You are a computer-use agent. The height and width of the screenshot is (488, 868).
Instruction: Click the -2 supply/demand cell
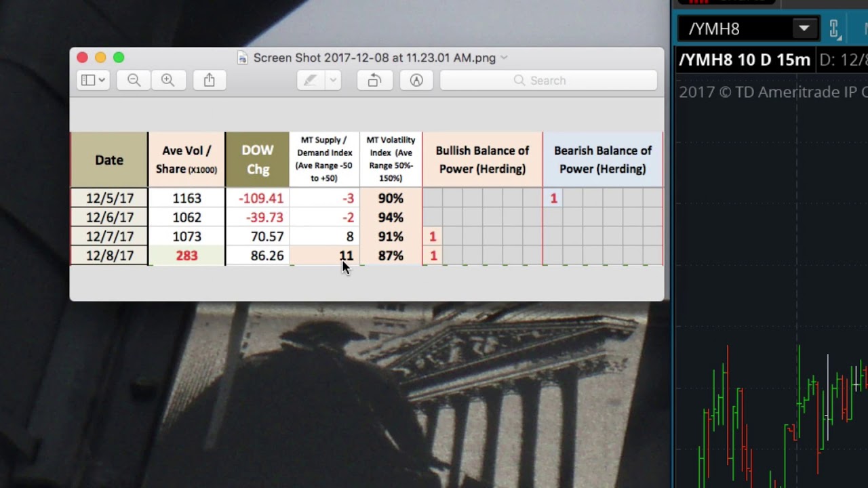(324, 217)
